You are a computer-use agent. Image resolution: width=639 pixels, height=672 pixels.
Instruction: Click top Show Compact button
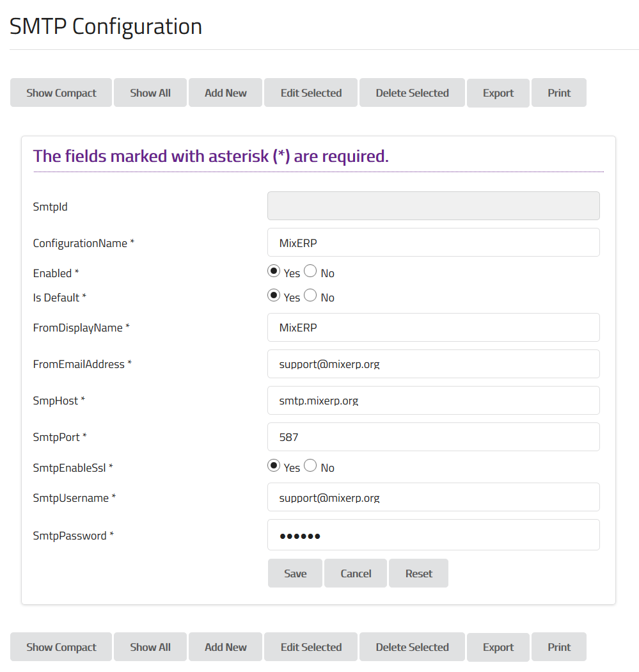click(61, 93)
